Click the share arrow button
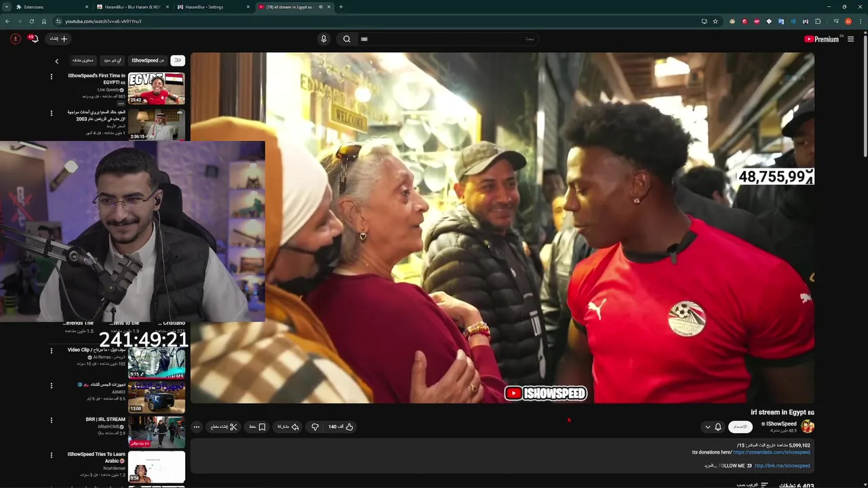 (x=288, y=427)
